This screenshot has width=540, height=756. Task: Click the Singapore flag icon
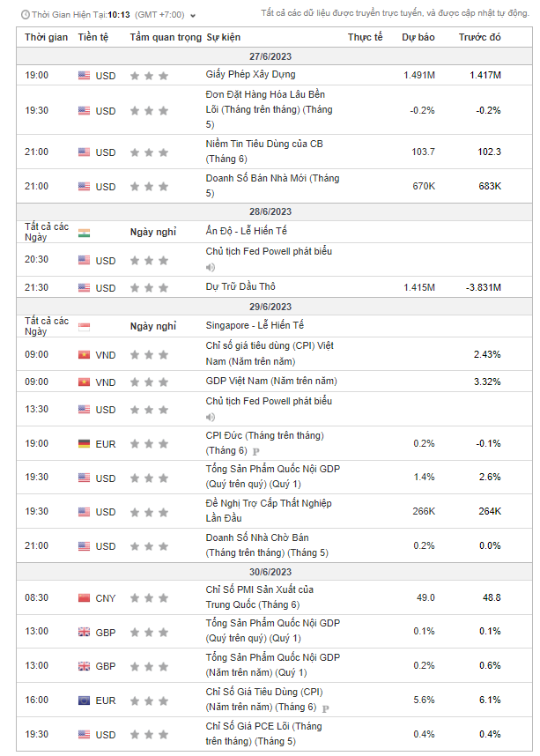tap(85, 326)
